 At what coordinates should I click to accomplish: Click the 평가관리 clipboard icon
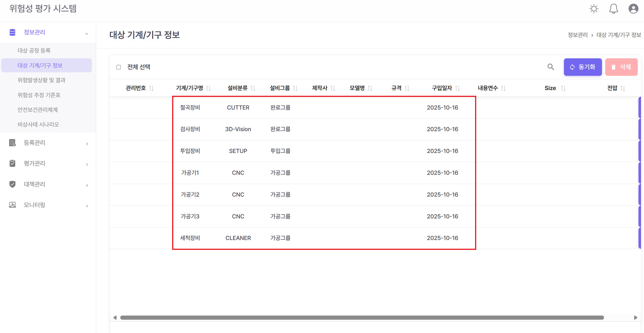point(12,163)
